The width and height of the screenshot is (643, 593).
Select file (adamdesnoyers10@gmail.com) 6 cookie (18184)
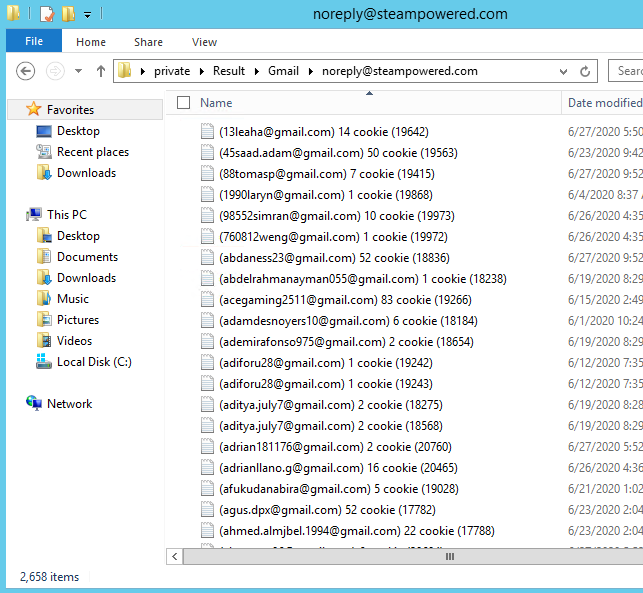[x=348, y=321]
